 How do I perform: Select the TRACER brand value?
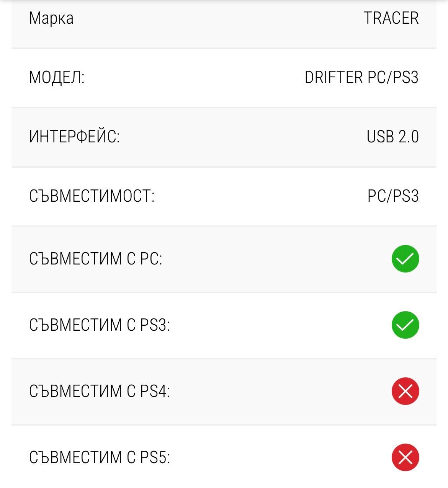coord(391,18)
